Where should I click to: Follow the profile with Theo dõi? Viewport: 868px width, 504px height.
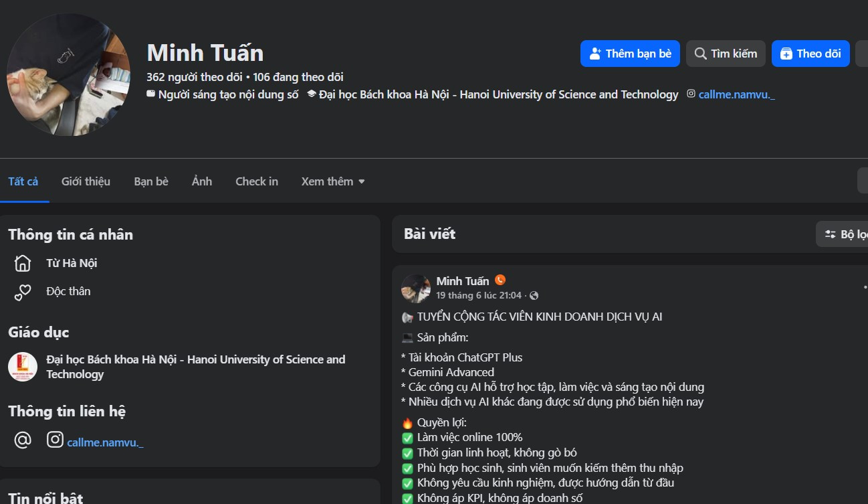[x=810, y=54]
